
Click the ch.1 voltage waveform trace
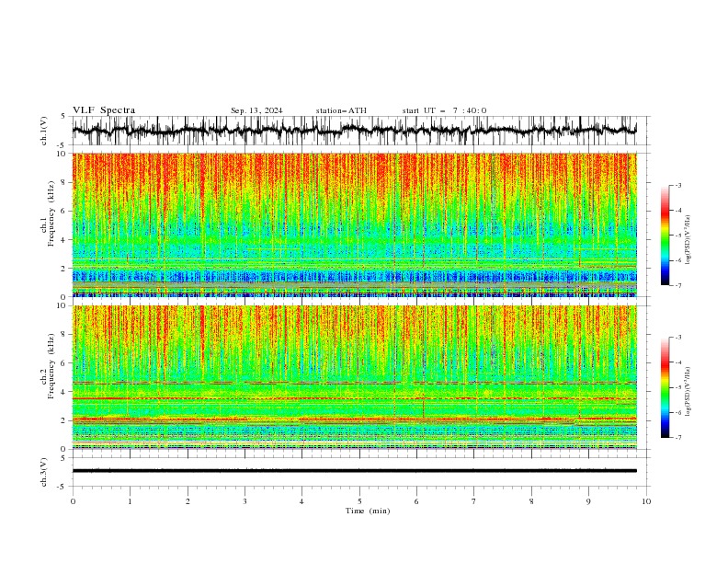pyautogui.click(x=354, y=131)
